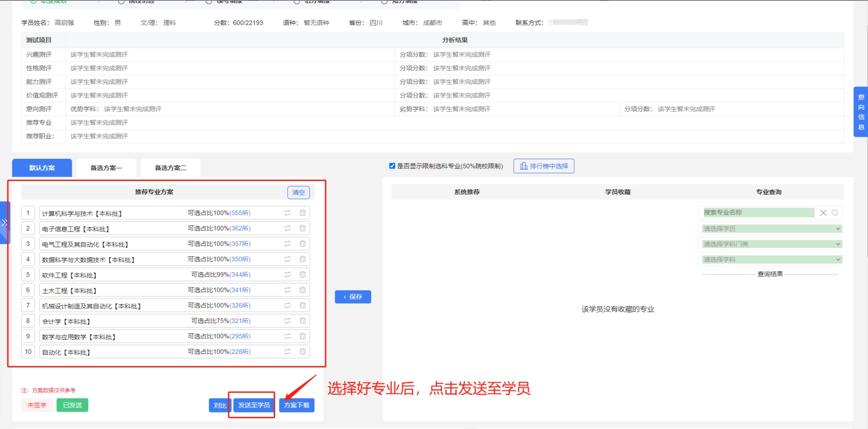Image resolution: width=868 pixels, height=429 pixels.
Task: Click 排行榜中选择 button
Action: coord(544,166)
